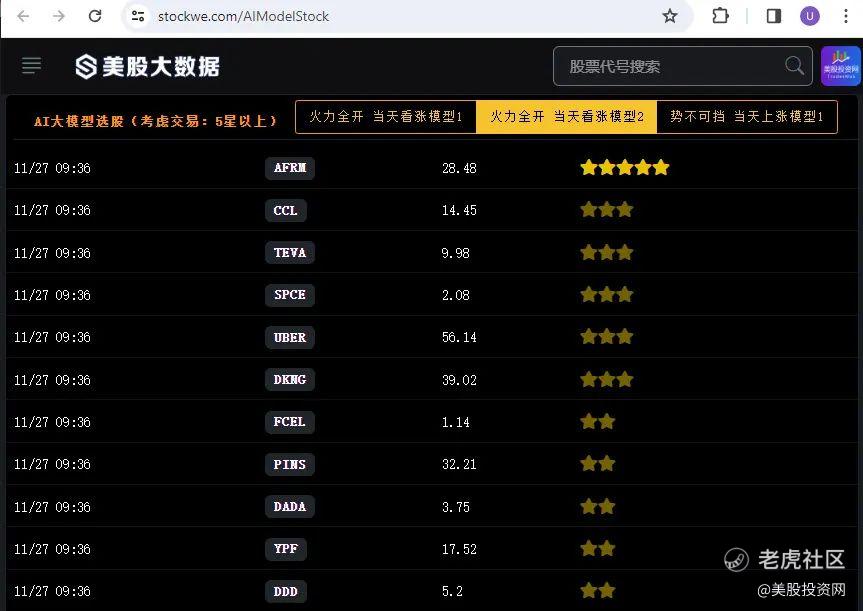Click the DADA price 3.75
Image resolution: width=863 pixels, height=611 pixels.
point(455,507)
